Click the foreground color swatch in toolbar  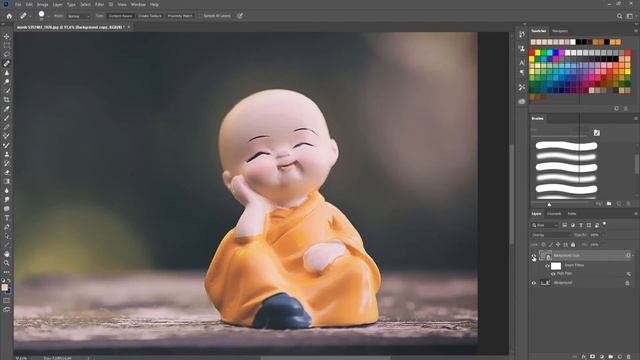(x=4, y=287)
